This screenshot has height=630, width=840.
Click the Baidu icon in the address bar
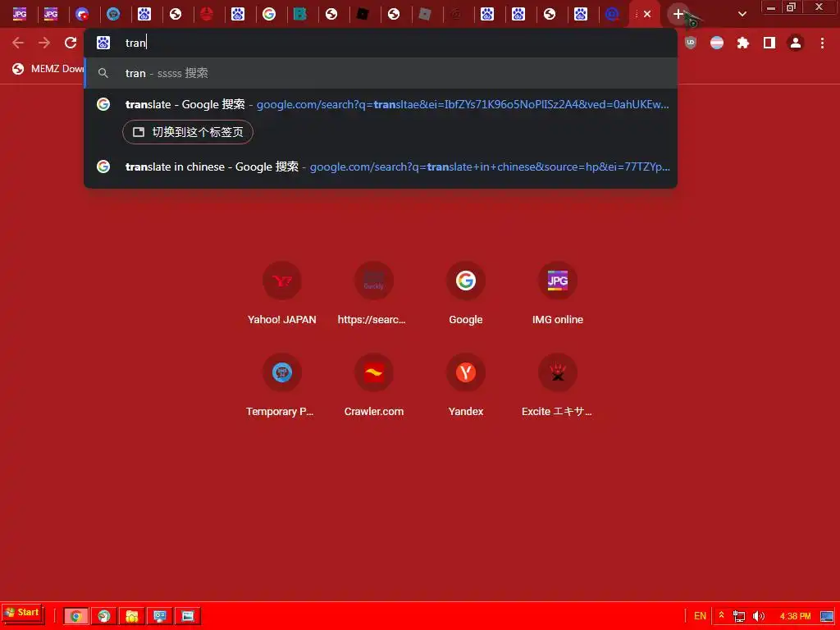click(x=103, y=43)
